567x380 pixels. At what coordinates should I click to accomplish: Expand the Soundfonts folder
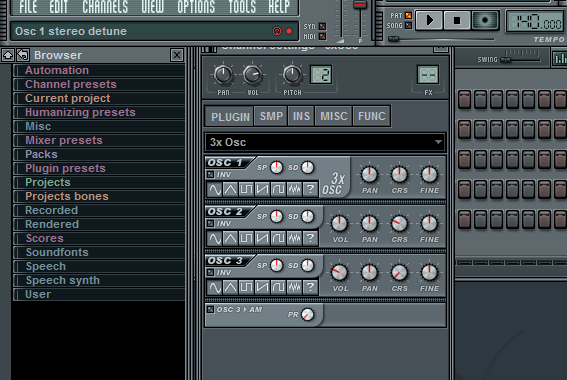pos(99,252)
